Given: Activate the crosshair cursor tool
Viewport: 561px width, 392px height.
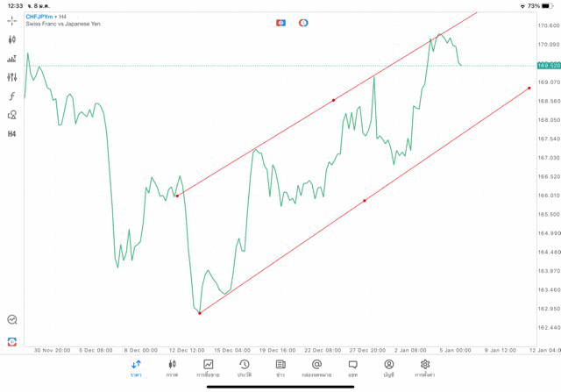Looking at the screenshot, I should [x=12, y=20].
